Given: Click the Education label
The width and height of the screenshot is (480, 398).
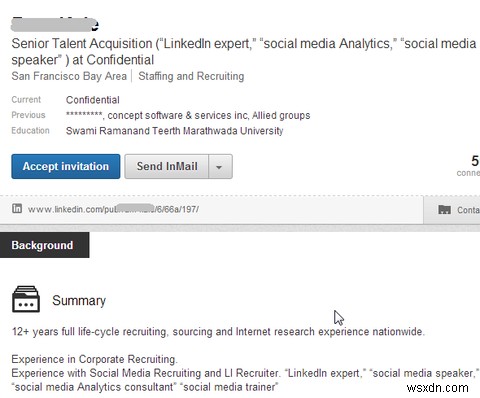Looking at the screenshot, I should 30,130.
